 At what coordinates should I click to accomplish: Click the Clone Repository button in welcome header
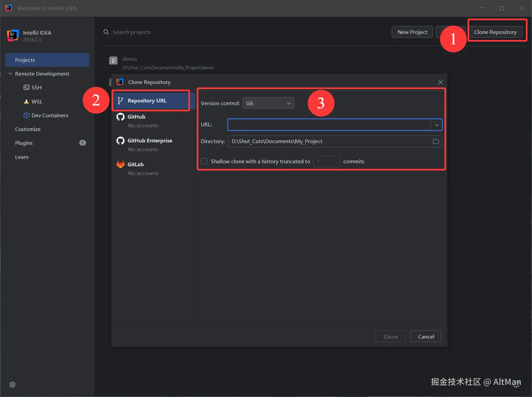[495, 32]
